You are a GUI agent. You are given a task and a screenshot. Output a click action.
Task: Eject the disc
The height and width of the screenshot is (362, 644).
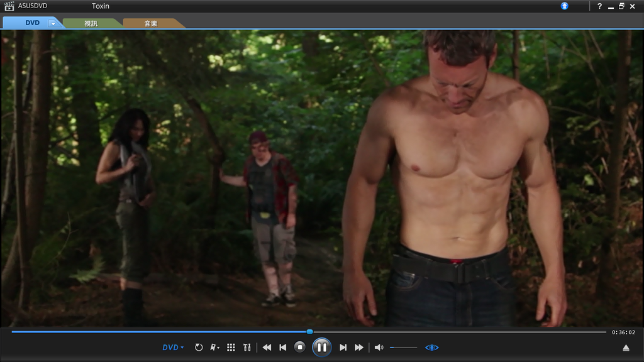coord(626,348)
